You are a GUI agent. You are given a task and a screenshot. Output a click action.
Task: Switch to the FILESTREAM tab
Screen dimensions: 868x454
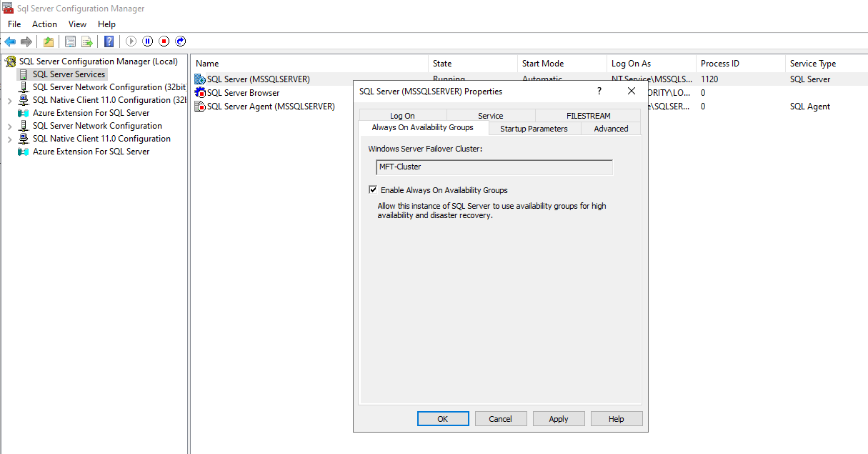588,116
